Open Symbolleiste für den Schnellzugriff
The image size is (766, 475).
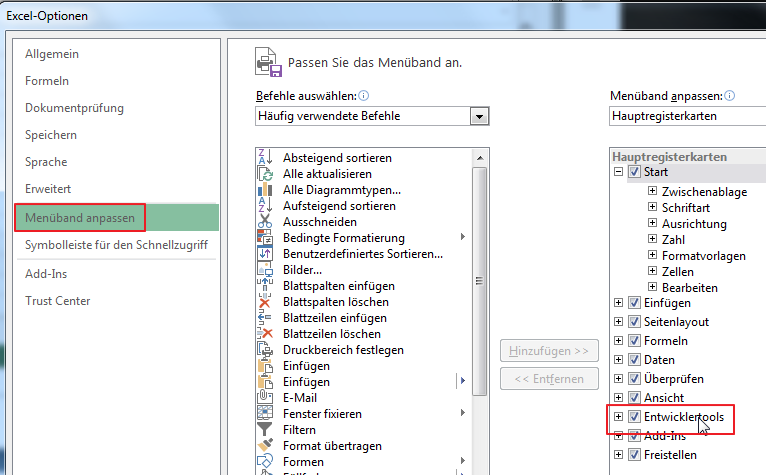[x=116, y=245]
